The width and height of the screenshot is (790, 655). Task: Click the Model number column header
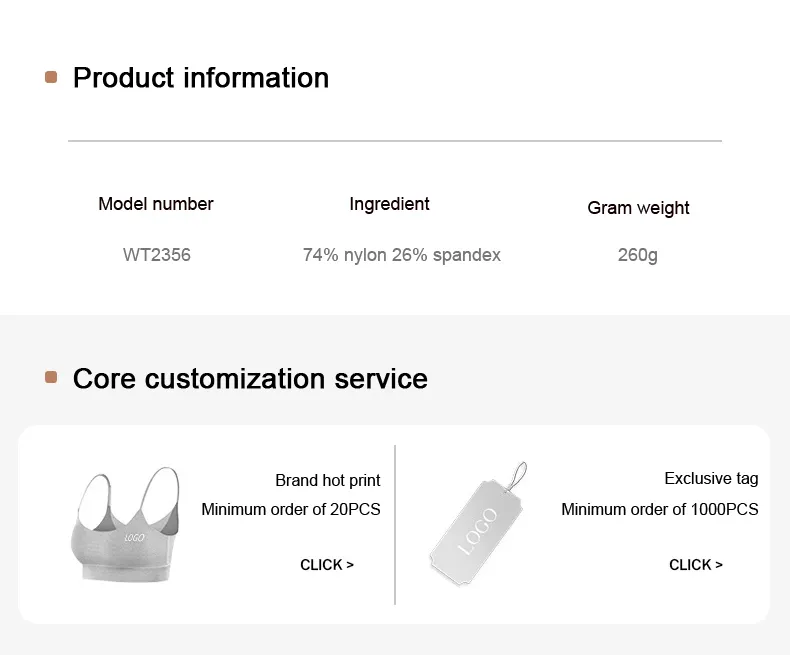(x=156, y=204)
